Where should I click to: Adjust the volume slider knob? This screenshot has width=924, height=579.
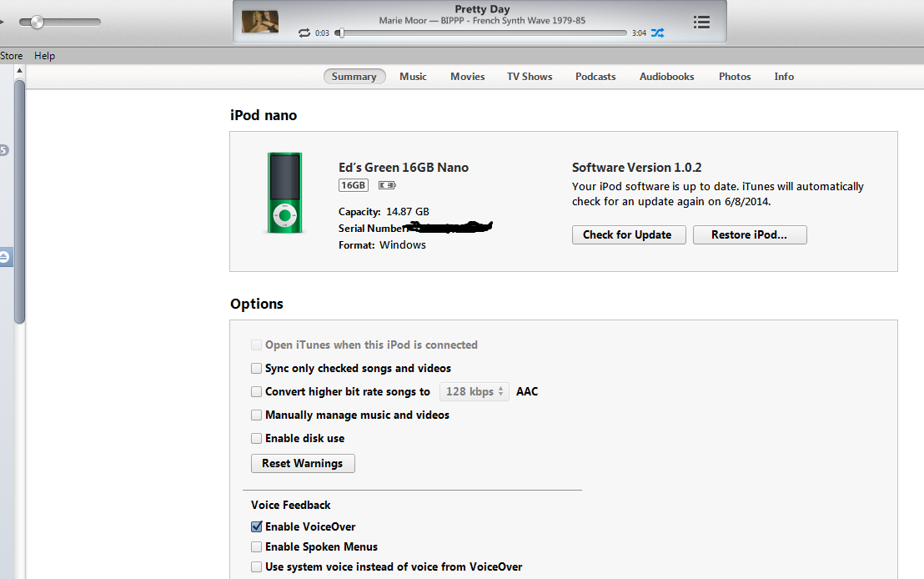[x=37, y=23]
